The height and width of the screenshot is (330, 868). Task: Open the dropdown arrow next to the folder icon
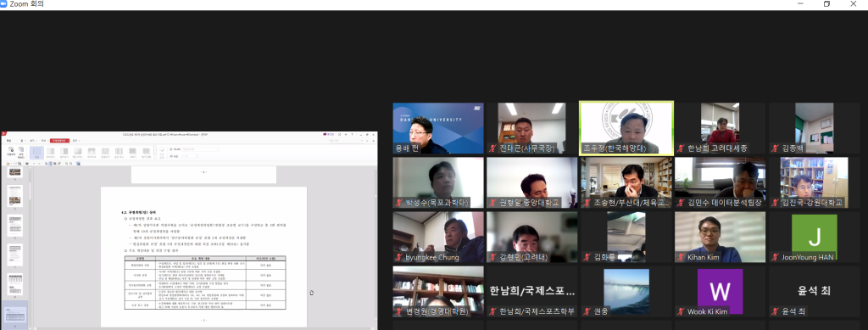point(12,164)
